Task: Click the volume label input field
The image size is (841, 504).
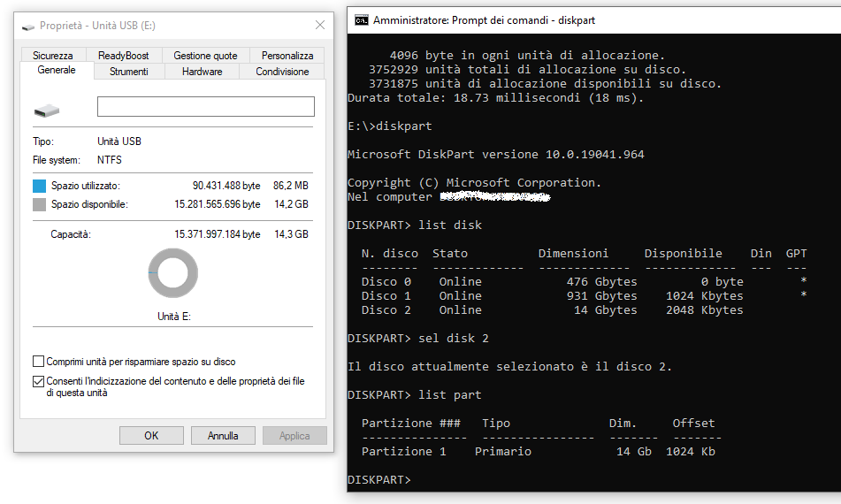Action: click(205, 107)
